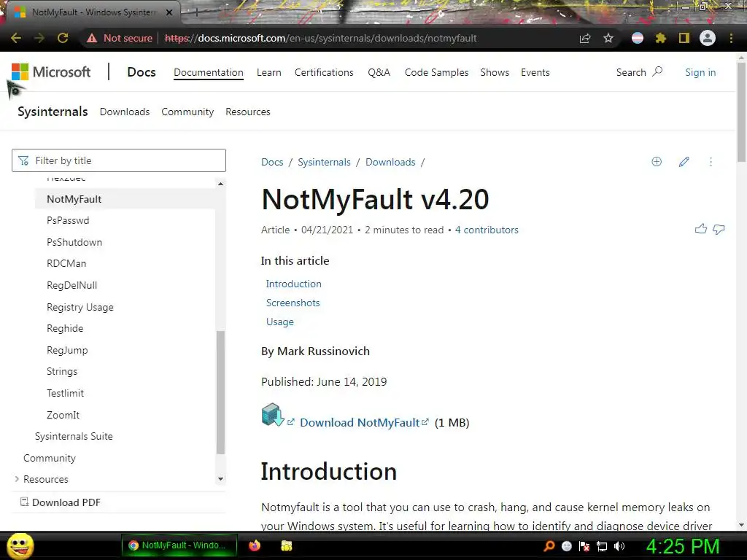Select RegDelNull in the sidebar

[71, 285]
